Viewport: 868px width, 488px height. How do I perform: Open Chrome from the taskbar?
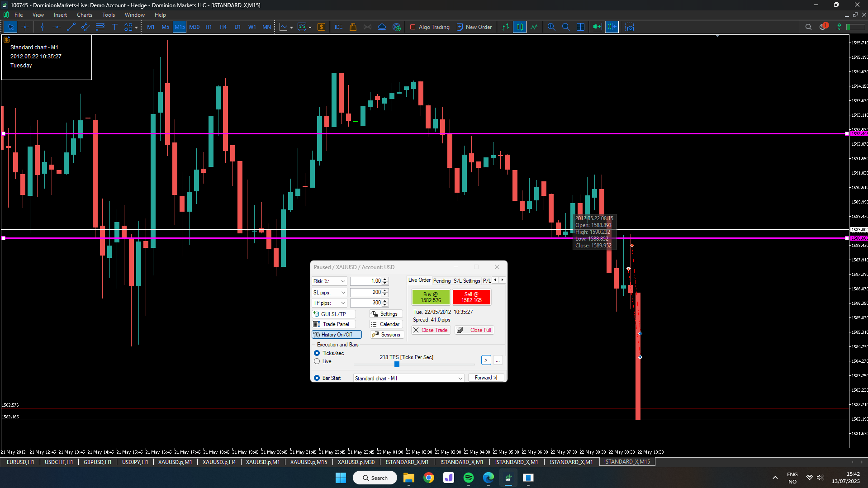pyautogui.click(x=429, y=478)
